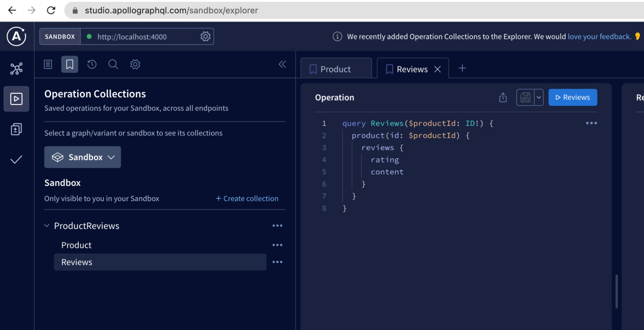This screenshot has height=330, width=644.
Task: Open the Reviews saved operation
Action: coord(160,262)
